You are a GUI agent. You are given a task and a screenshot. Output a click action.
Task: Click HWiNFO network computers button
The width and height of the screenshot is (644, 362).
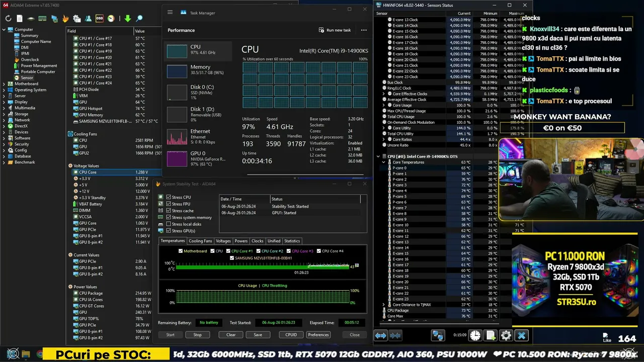click(438, 335)
